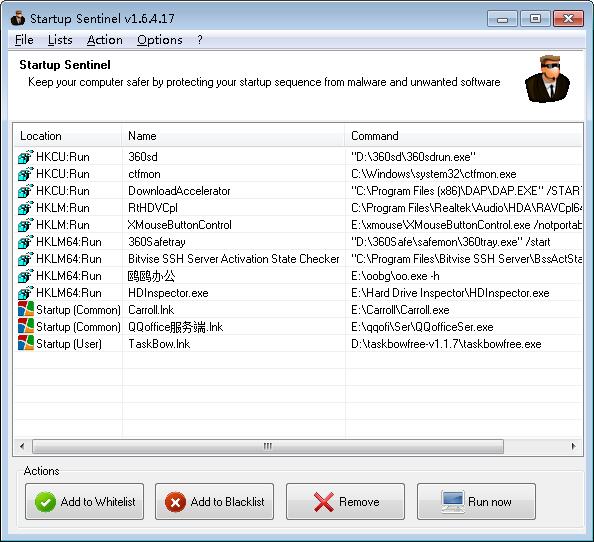Screen dimensions: 594x542
Task: Click the taskbowfree.exe command cell
Action: click(x=446, y=344)
